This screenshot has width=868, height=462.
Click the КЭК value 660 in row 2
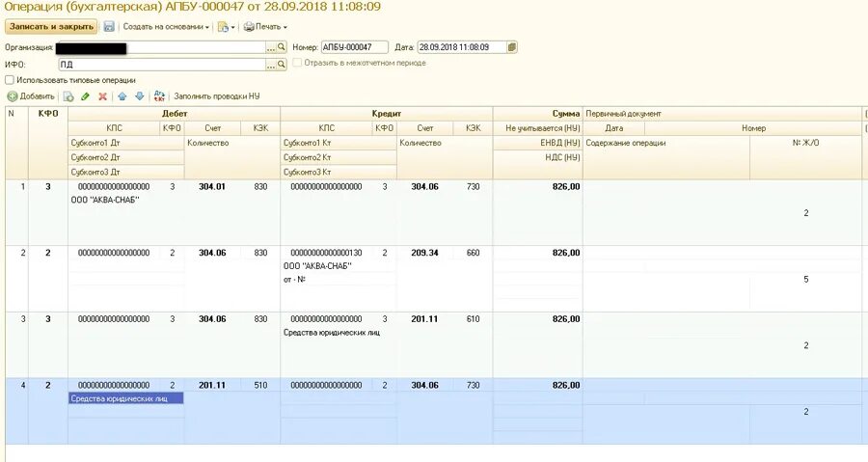(x=473, y=253)
